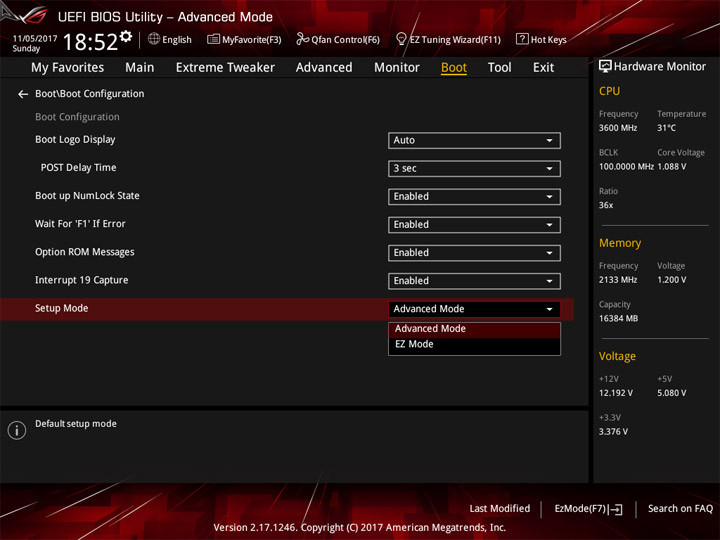Screen dimensions: 720x540
Task: Click the Qfan Control fan icon
Action: point(302,39)
